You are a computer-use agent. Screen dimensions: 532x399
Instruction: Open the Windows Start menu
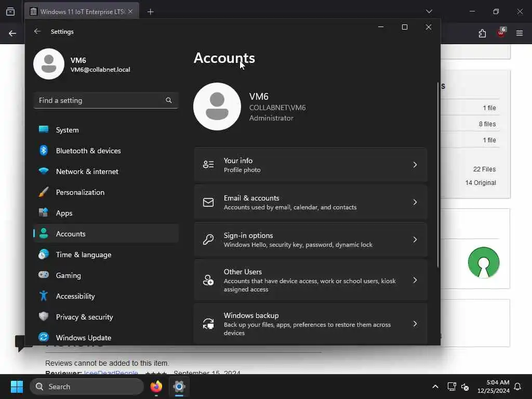pos(17,387)
